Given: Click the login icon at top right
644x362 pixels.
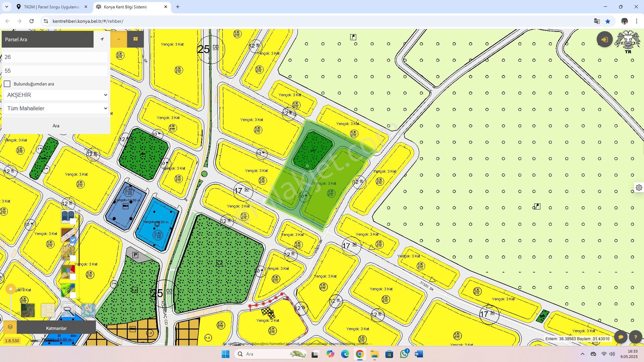Looking at the screenshot, I should click(605, 40).
